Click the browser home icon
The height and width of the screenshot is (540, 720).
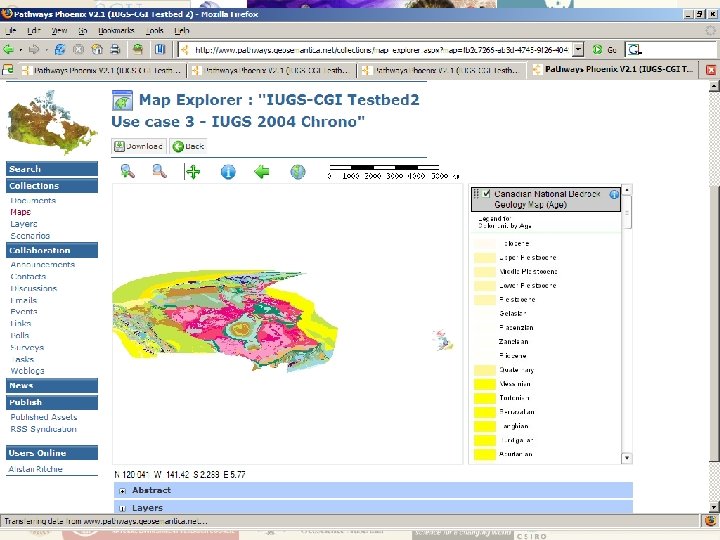(x=97, y=49)
